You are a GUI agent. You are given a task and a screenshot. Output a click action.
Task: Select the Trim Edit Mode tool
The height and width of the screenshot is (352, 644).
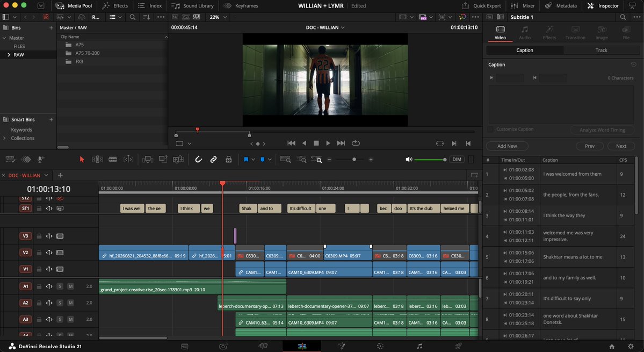point(97,160)
